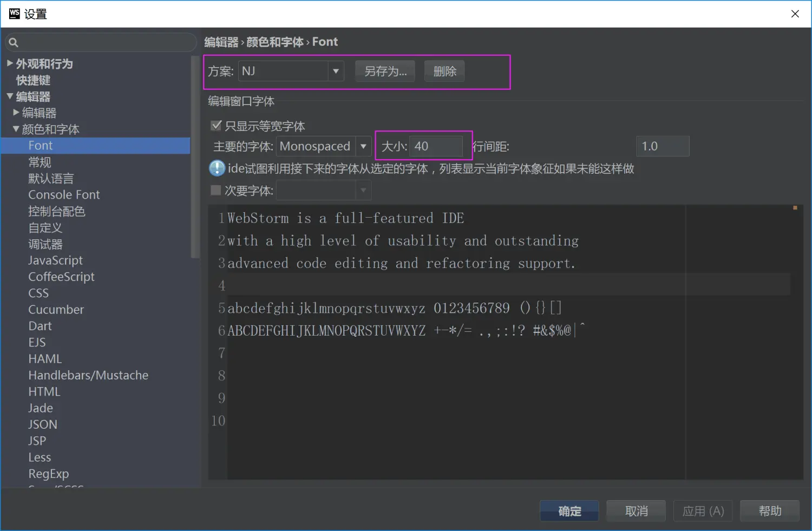
Task: Select the Font tree item
Action: tap(95, 146)
